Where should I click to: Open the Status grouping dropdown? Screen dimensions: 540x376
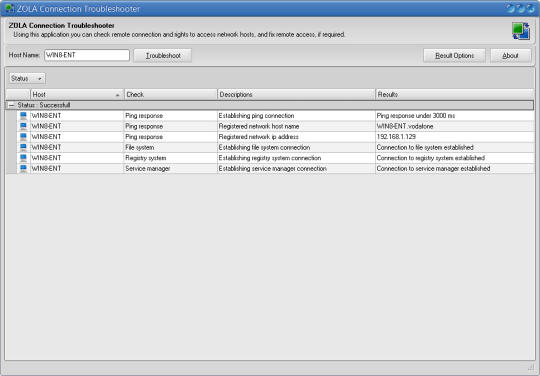[x=27, y=79]
